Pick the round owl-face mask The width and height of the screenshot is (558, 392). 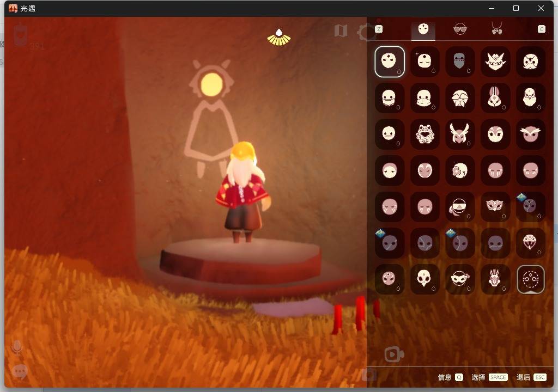(495, 134)
